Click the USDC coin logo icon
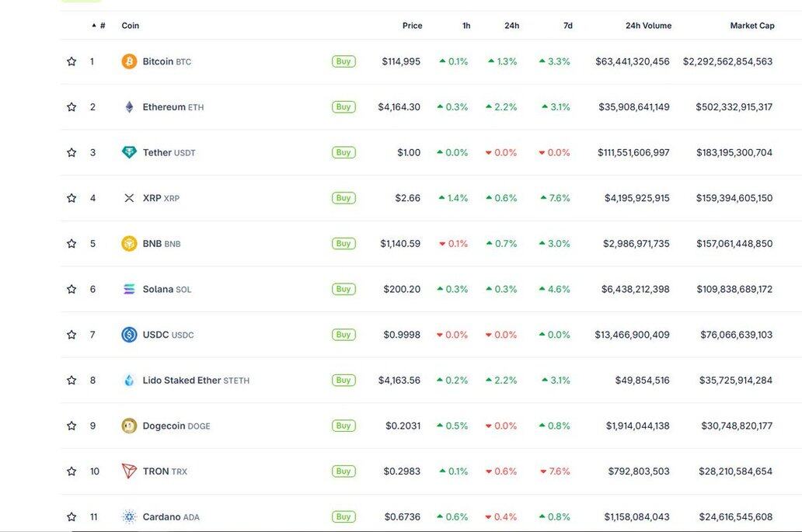 point(129,335)
